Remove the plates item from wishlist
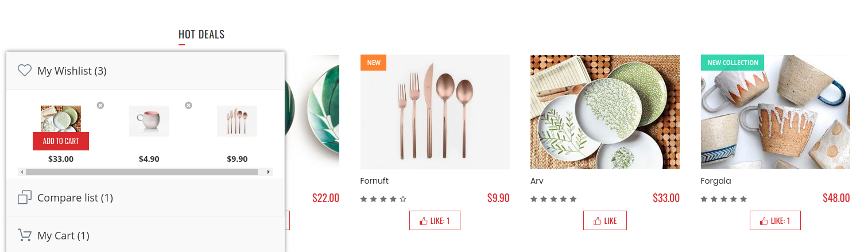This screenshot has height=252, width=868. [x=100, y=105]
